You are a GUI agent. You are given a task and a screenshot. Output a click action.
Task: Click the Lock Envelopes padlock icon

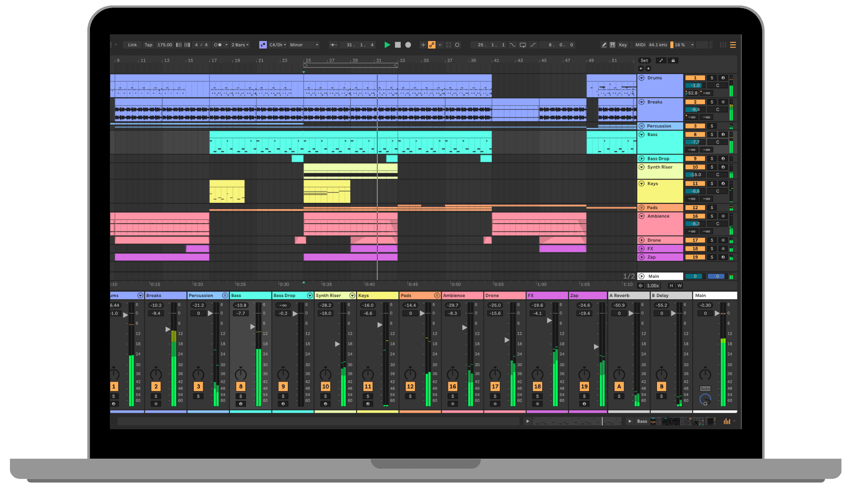pyautogui.click(x=673, y=61)
